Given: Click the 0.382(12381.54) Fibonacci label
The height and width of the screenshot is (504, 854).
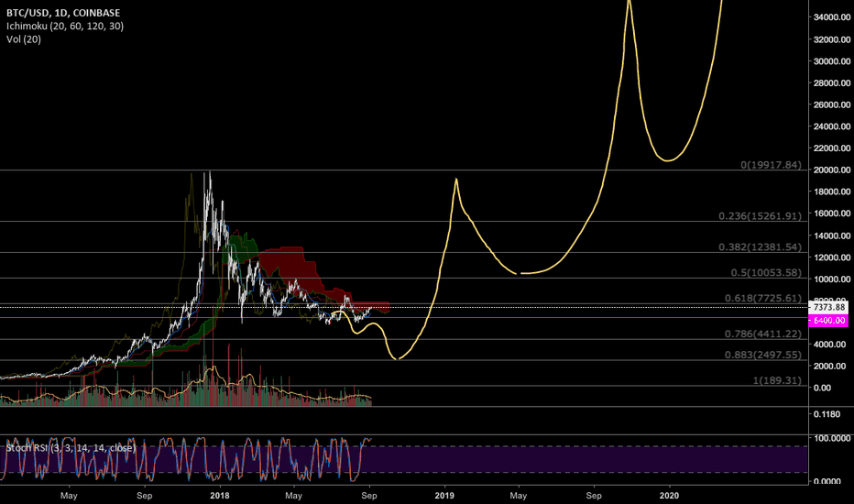Looking at the screenshot, I should click(x=760, y=247).
